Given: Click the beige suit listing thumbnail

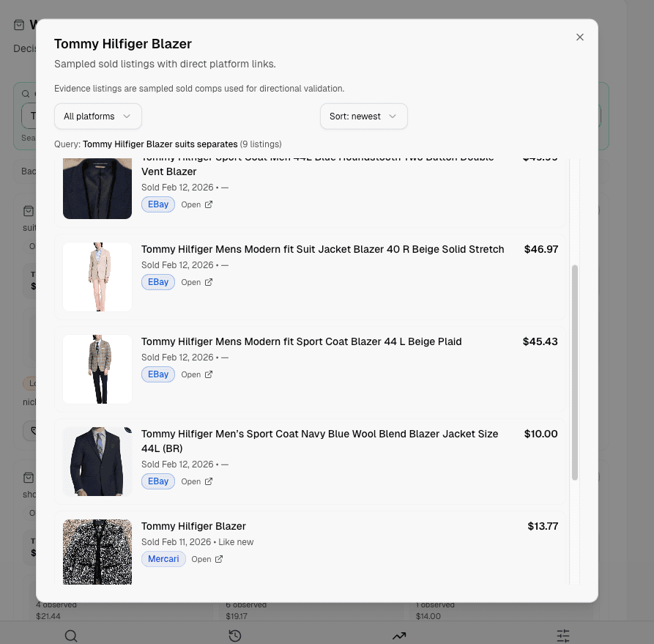Looking at the screenshot, I should tap(97, 276).
